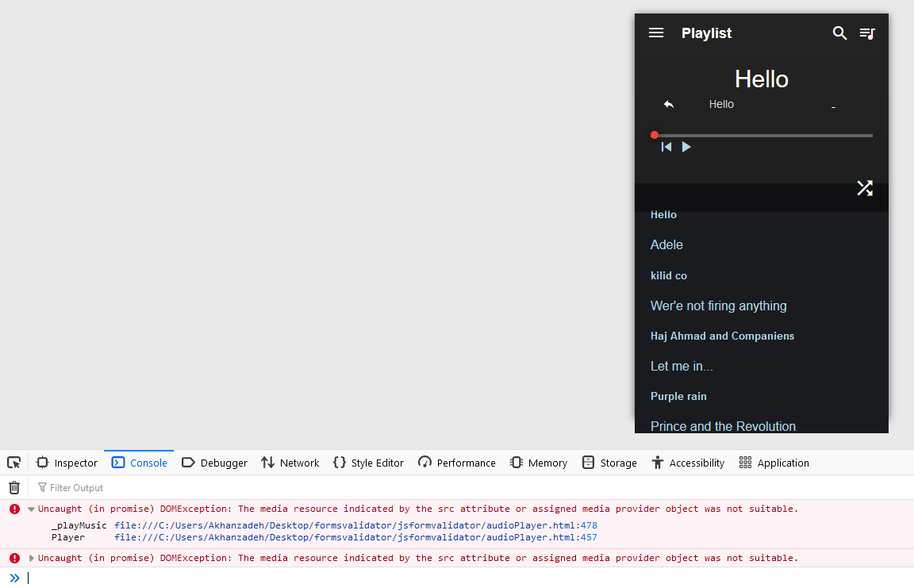The height and width of the screenshot is (588, 914).
Task: Click the second red error icon
Action: coord(14,559)
